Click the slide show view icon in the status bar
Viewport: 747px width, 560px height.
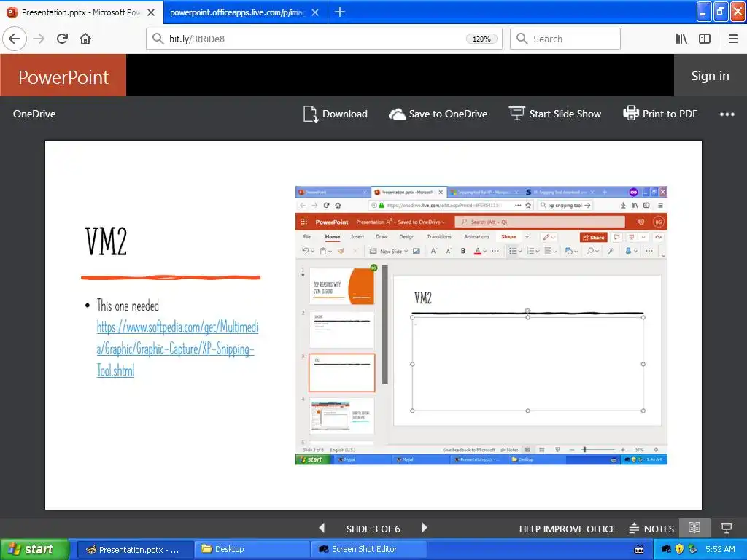click(x=727, y=528)
